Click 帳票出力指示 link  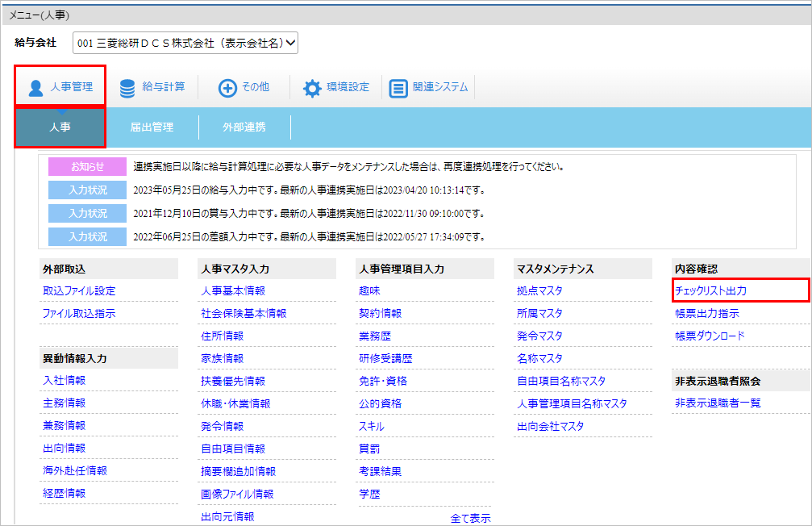pos(707,314)
